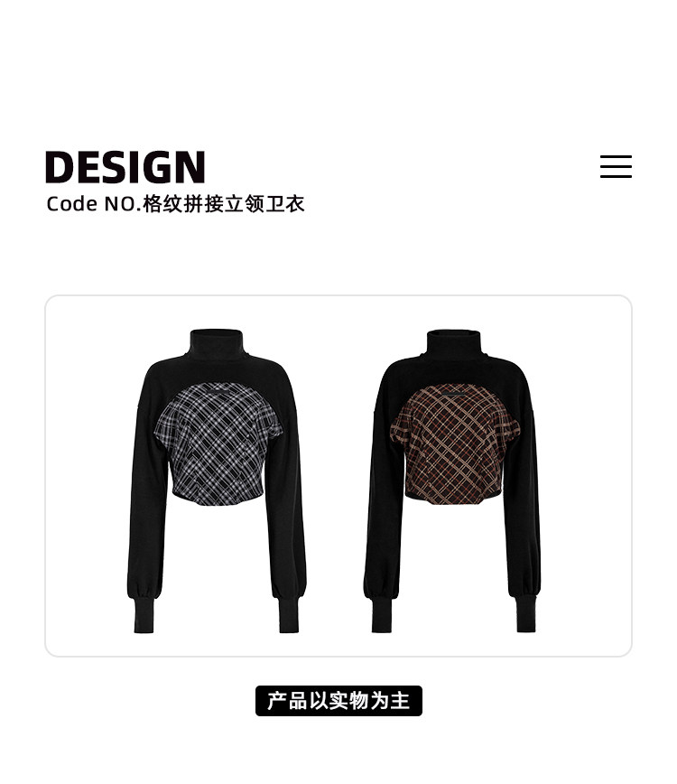Screen dimensions: 677x784
Task: Select the word Code in the subtitle
Action: 71,204
